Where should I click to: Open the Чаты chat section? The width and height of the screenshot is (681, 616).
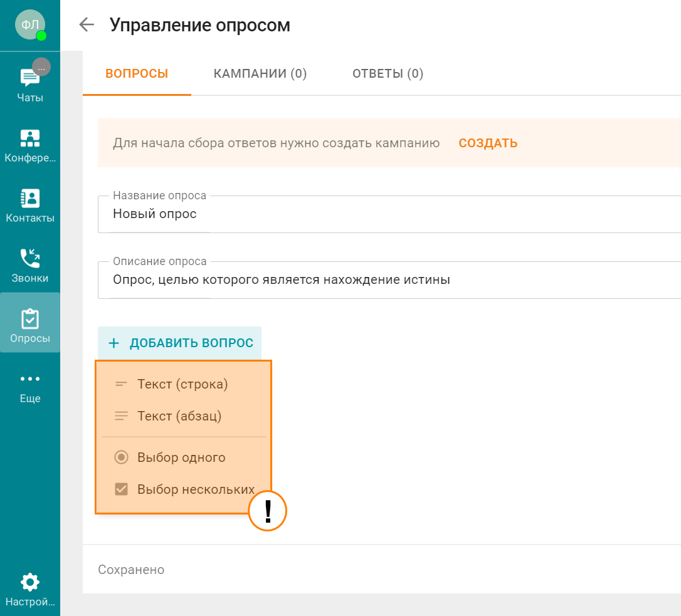30,85
